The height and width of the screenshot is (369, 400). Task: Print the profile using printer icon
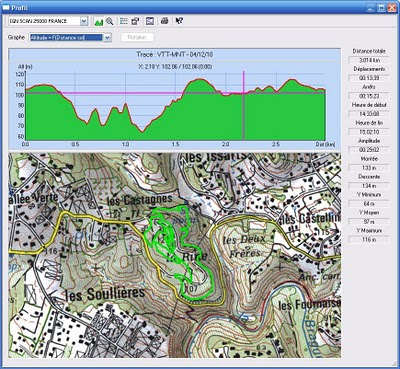164,21
